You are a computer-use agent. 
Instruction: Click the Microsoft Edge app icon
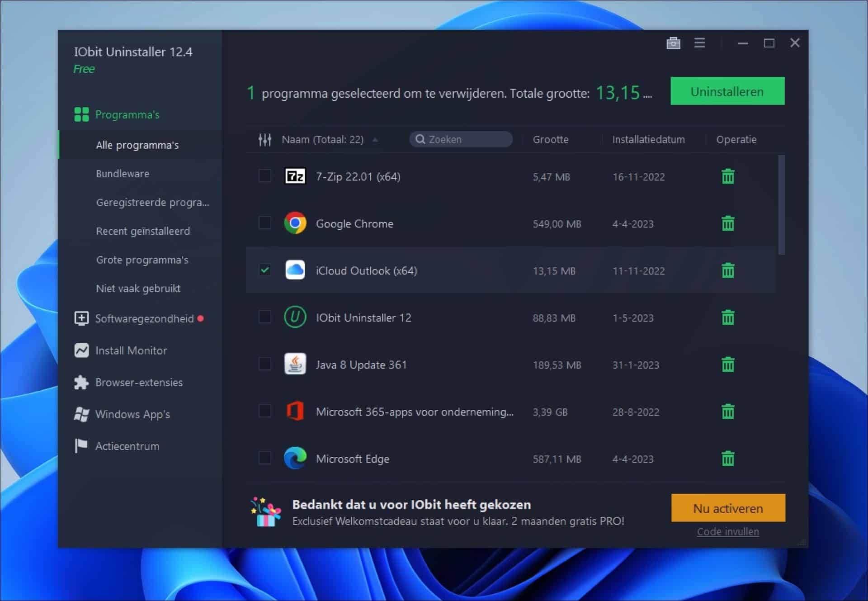pyautogui.click(x=295, y=458)
